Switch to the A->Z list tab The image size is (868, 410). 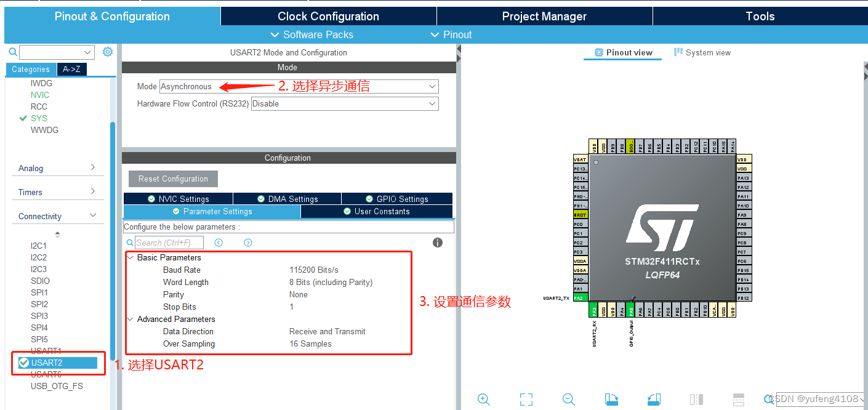tap(72, 69)
